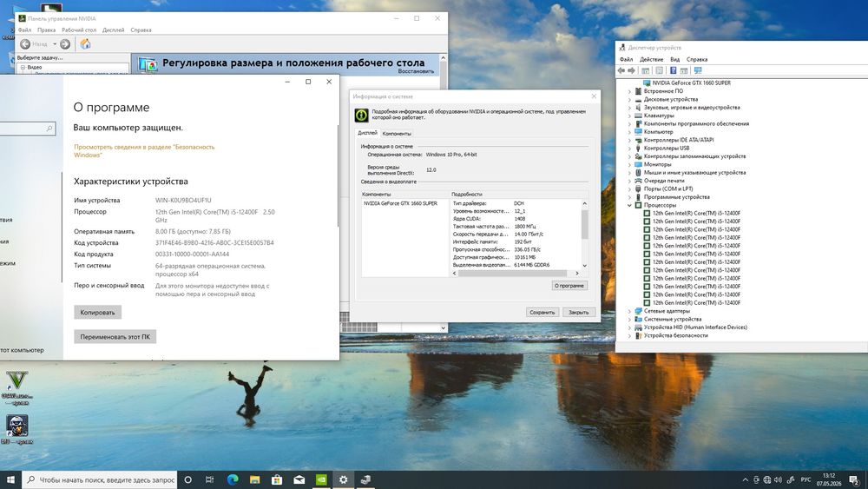Open the Рабочий стол menu in NVIDIA panel
Viewport: 868px width, 489px height.
coord(79,30)
